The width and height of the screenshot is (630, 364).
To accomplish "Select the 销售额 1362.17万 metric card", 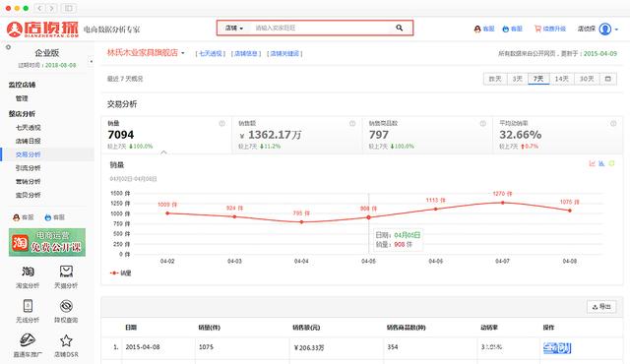I will pyautogui.click(x=297, y=135).
